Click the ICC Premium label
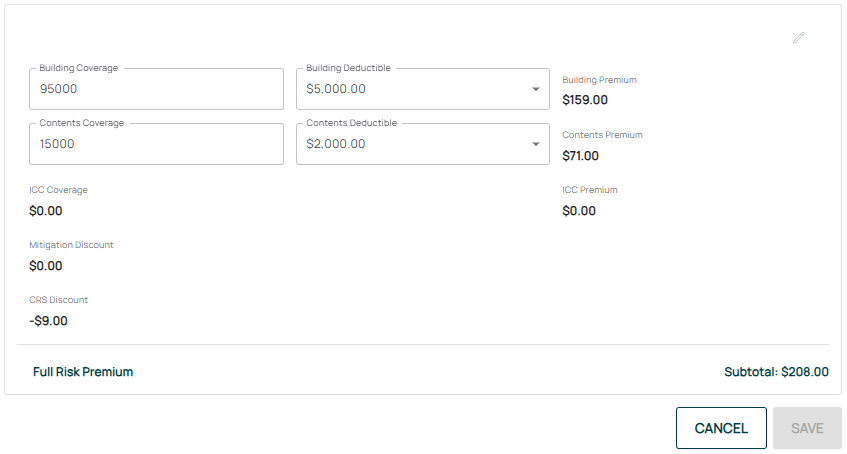847x454 pixels. [x=590, y=190]
